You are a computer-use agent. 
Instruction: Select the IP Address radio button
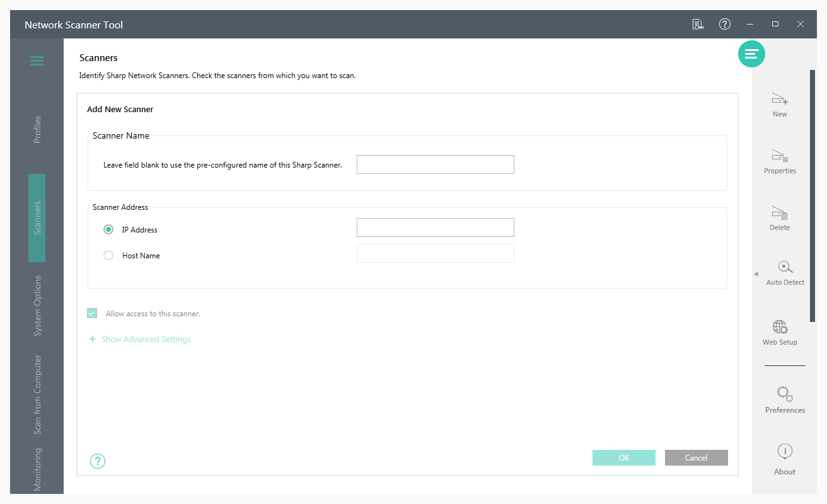(x=108, y=230)
